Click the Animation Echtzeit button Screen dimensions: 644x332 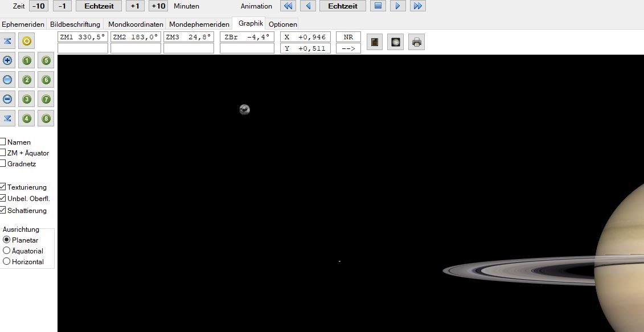pyautogui.click(x=343, y=6)
